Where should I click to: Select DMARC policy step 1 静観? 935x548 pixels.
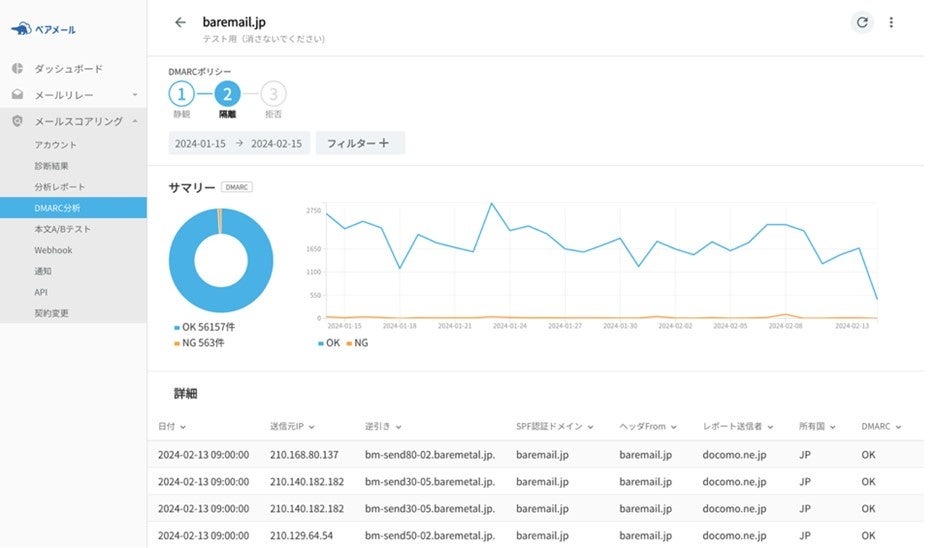tap(181, 94)
